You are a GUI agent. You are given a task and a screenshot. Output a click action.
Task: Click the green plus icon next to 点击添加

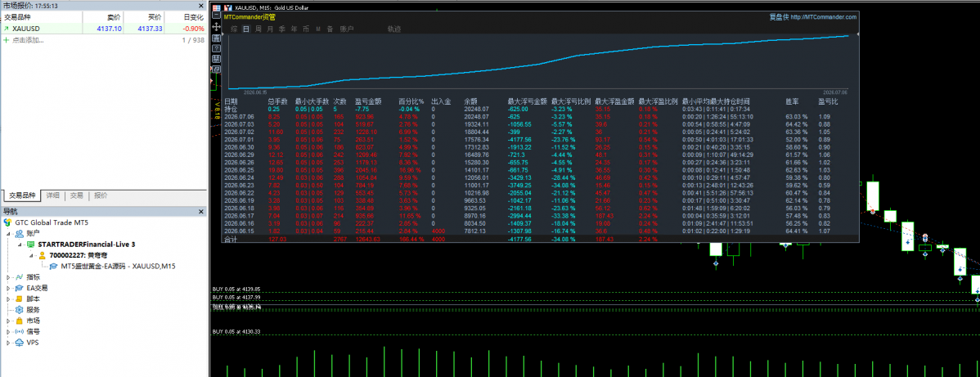(7, 40)
